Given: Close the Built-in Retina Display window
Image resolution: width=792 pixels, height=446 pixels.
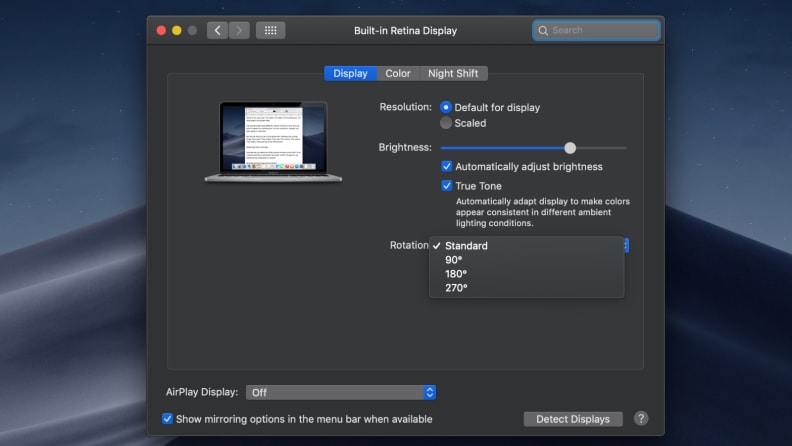Looking at the screenshot, I should [161, 30].
